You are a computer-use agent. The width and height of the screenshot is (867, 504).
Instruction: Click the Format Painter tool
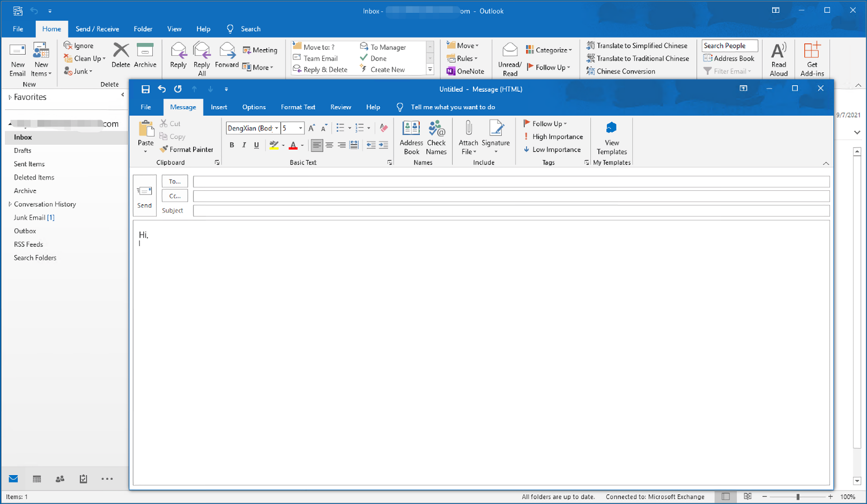pyautogui.click(x=186, y=150)
